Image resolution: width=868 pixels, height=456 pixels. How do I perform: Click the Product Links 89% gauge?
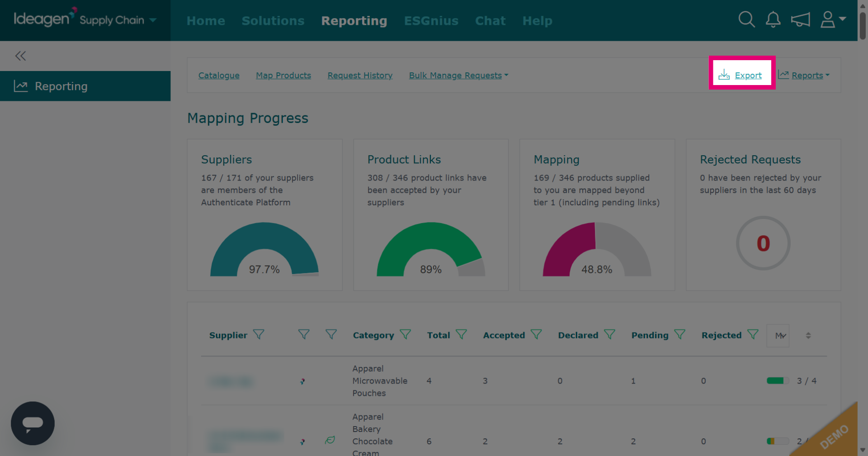coord(431,249)
